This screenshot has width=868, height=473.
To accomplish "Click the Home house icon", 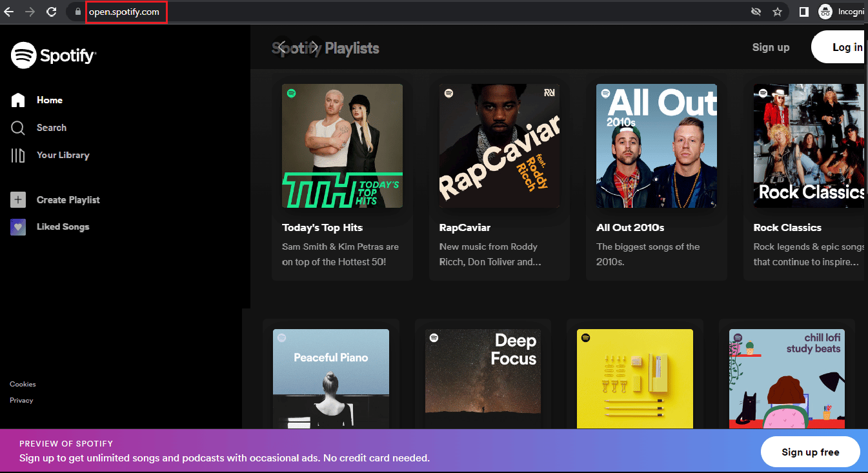I will click(x=18, y=100).
